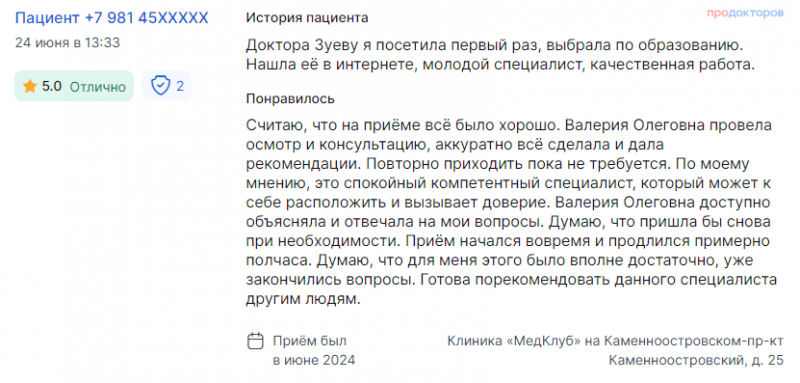
Task: Click the patient history paragraph about Доктора Зуеву
Action: pyautogui.click(x=500, y=55)
